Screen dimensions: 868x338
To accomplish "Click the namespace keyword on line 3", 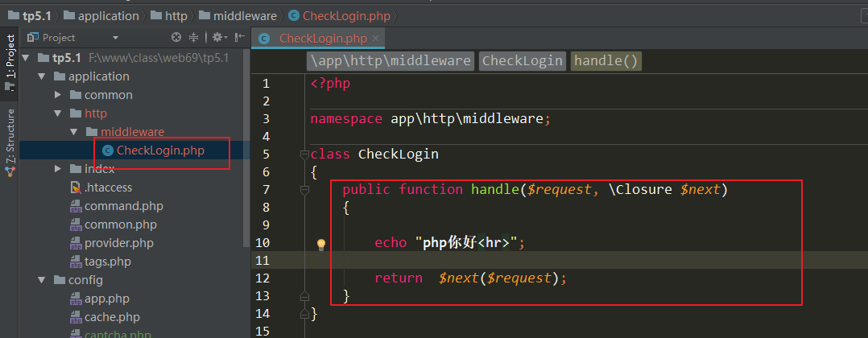I will click(346, 119).
